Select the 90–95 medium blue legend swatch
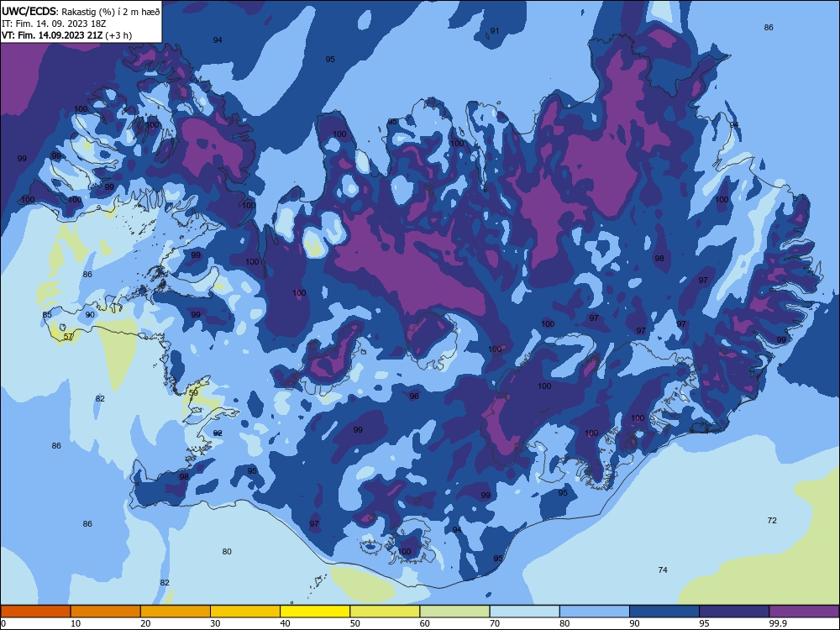 tap(664, 612)
